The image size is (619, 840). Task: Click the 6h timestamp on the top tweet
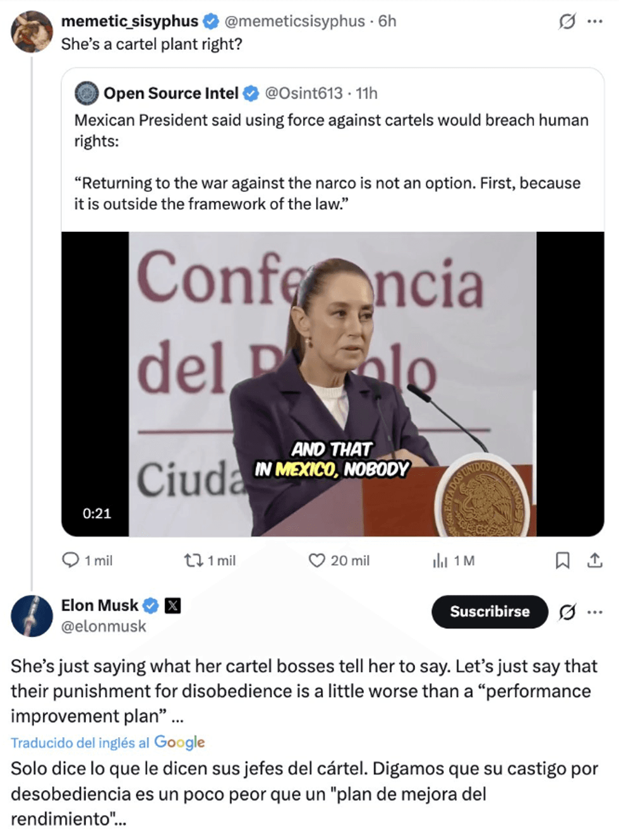click(x=387, y=20)
